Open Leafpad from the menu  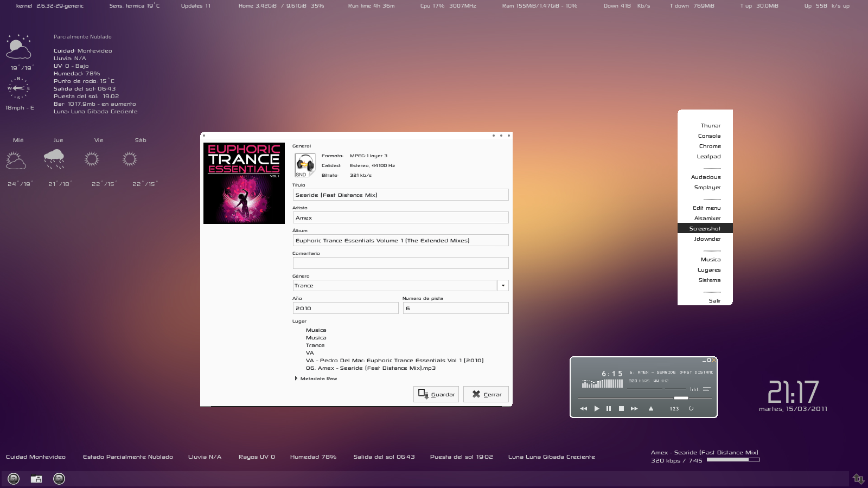(x=705, y=156)
